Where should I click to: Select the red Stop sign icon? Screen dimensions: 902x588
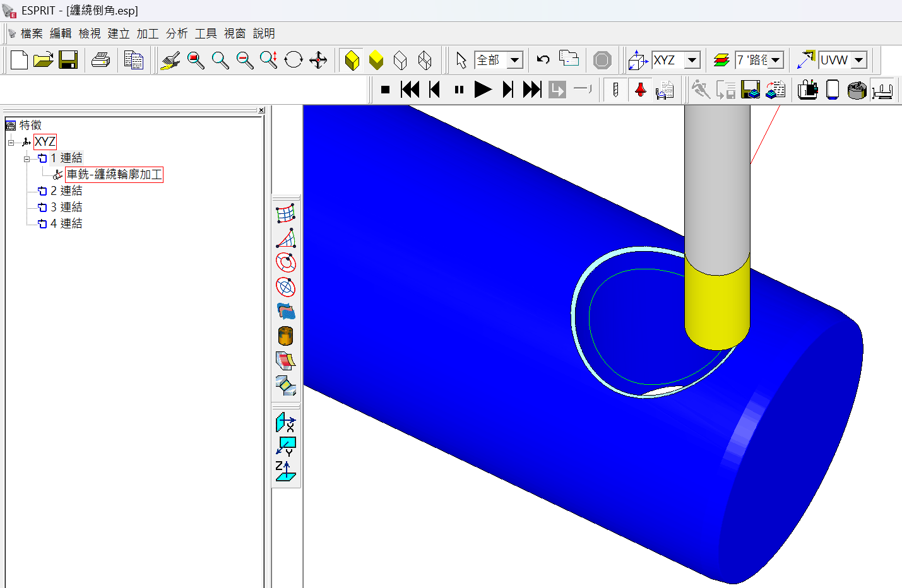pyautogui.click(x=602, y=60)
